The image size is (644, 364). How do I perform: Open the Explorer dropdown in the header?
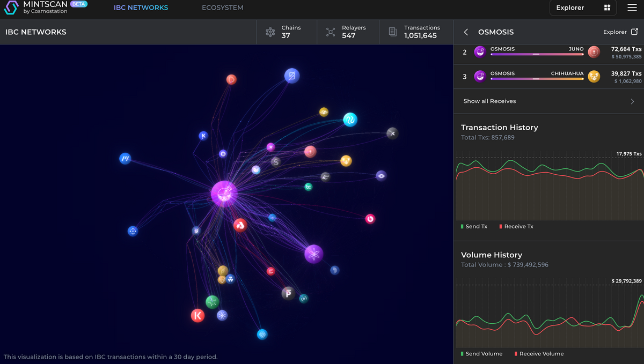tap(583, 8)
